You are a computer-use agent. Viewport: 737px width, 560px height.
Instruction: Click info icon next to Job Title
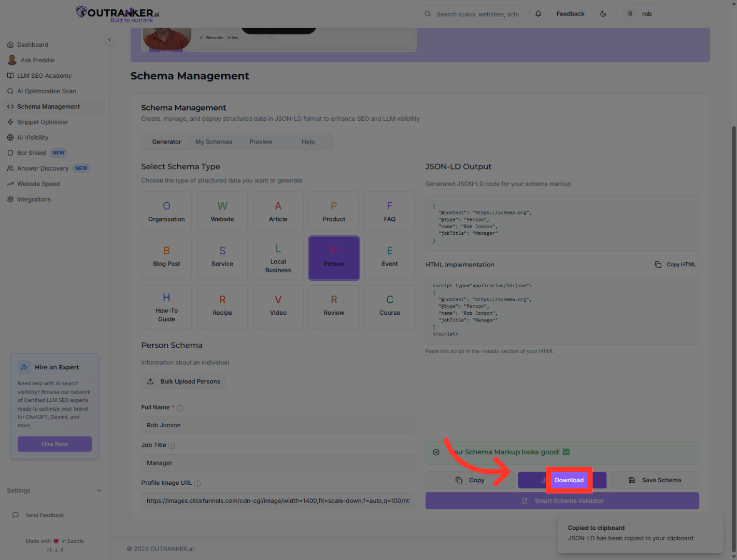tap(172, 446)
